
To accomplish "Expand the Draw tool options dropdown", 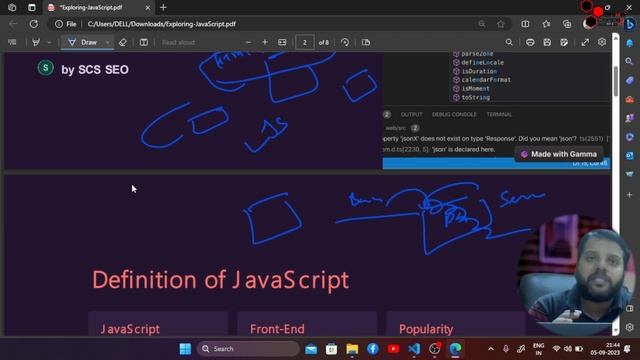I will click(x=107, y=42).
